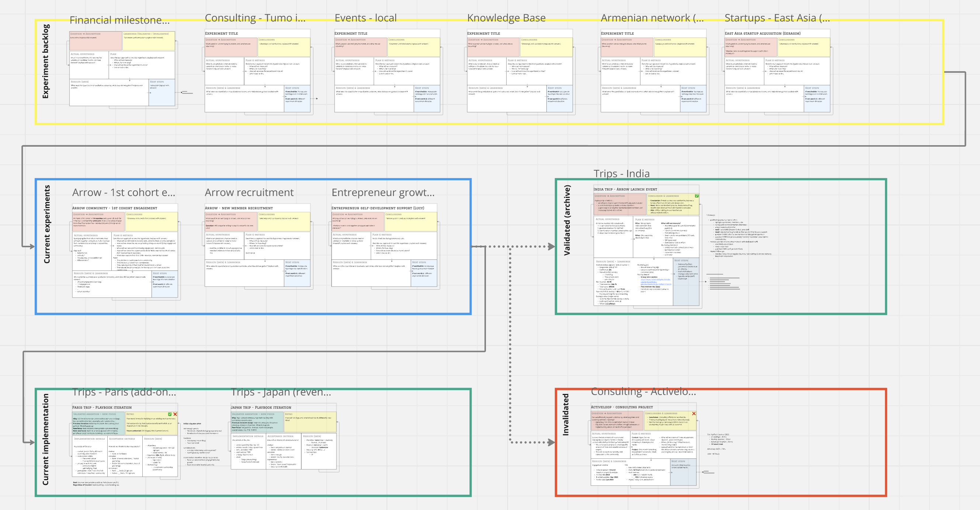Select Arrow 1st cohort Results (data) & Learnings box
The height and width of the screenshot is (510, 980).
tap(112, 284)
